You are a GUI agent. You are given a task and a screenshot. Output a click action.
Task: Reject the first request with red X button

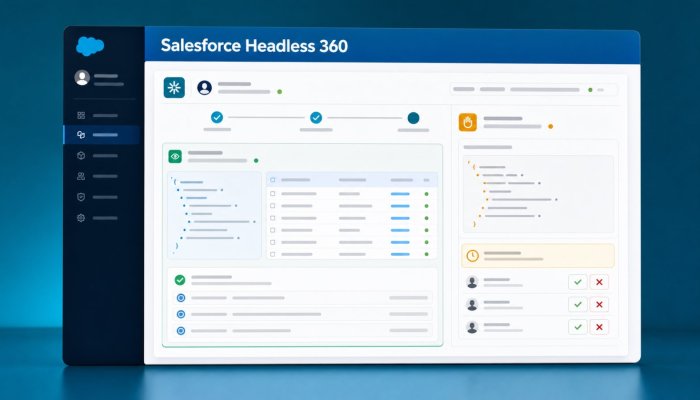pos(599,282)
